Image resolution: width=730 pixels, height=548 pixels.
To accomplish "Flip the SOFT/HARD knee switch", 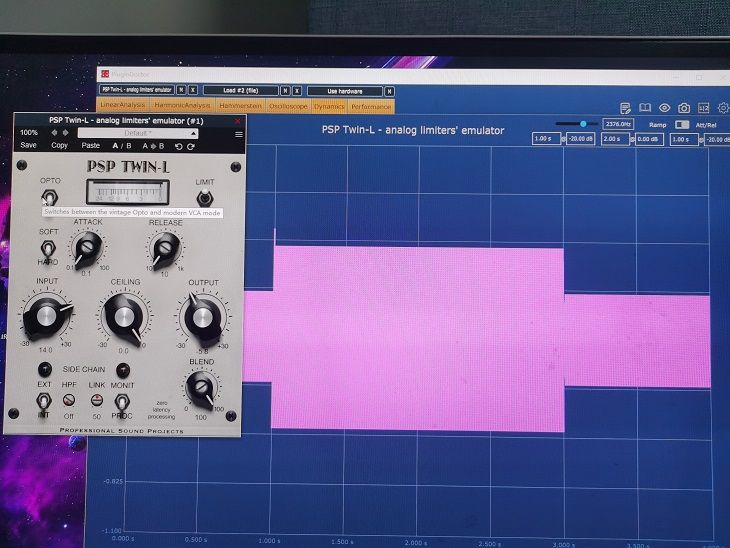I will [x=47, y=247].
